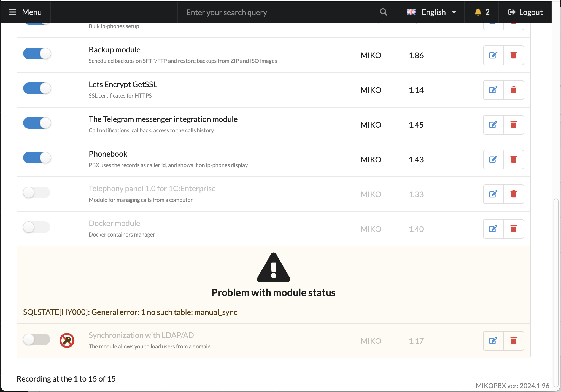This screenshot has height=392, width=561.
Task: Edit the Backup module settings
Action: coord(493,55)
